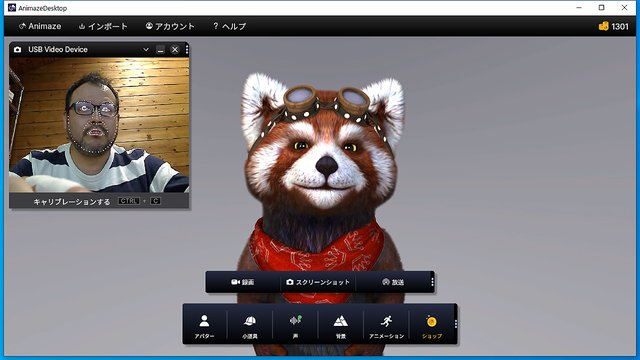Minimize the webcam preview panel
640x360 pixels.
(160, 50)
